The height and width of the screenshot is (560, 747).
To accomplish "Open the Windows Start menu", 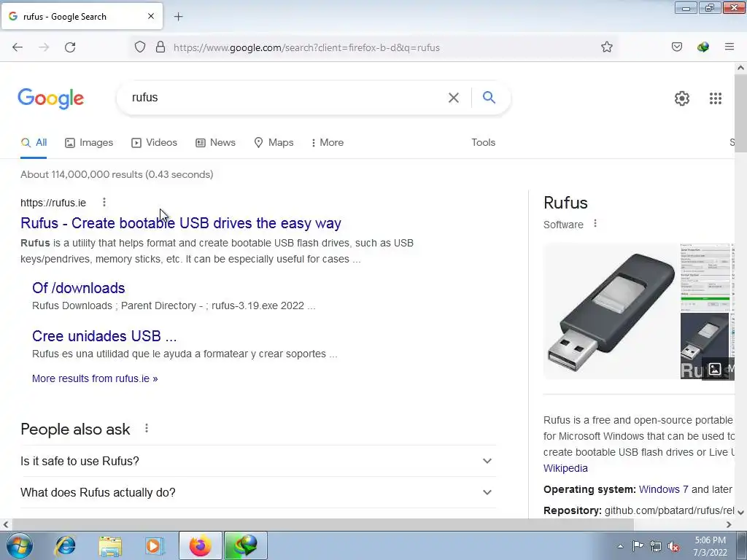I will click(19, 545).
